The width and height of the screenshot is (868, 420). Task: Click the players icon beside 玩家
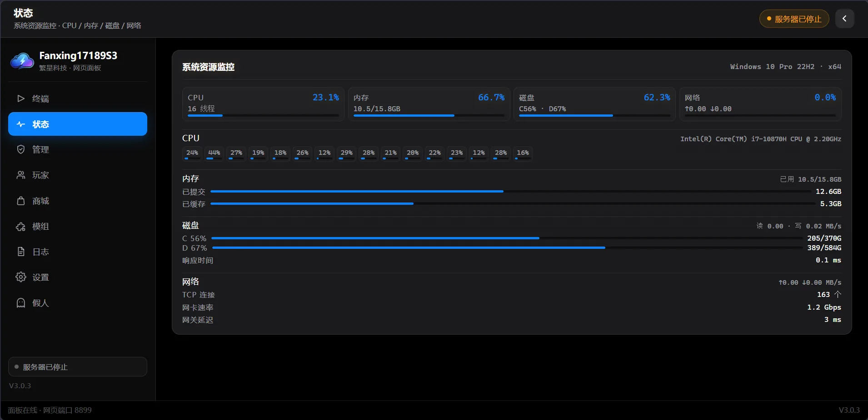coord(20,175)
